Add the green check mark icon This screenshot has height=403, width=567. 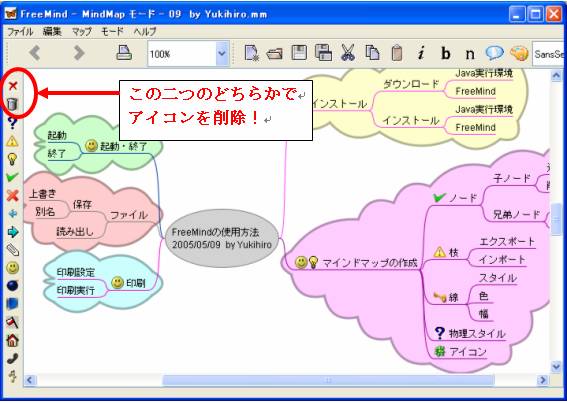pyautogui.click(x=12, y=177)
